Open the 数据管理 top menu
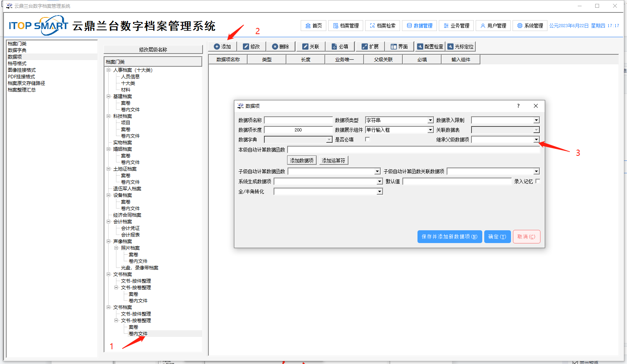The height and width of the screenshot is (364, 627). (x=419, y=26)
